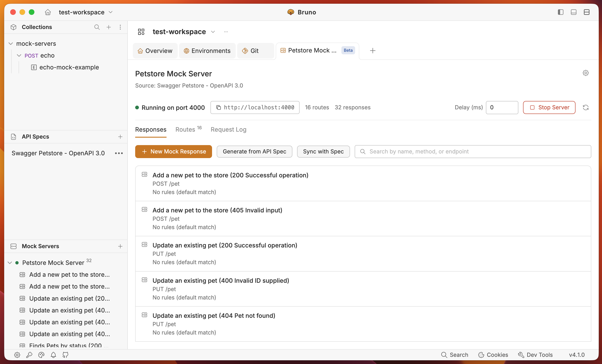The height and width of the screenshot is (364, 602).
Task: Collapse the POST echo request
Action: (19, 55)
